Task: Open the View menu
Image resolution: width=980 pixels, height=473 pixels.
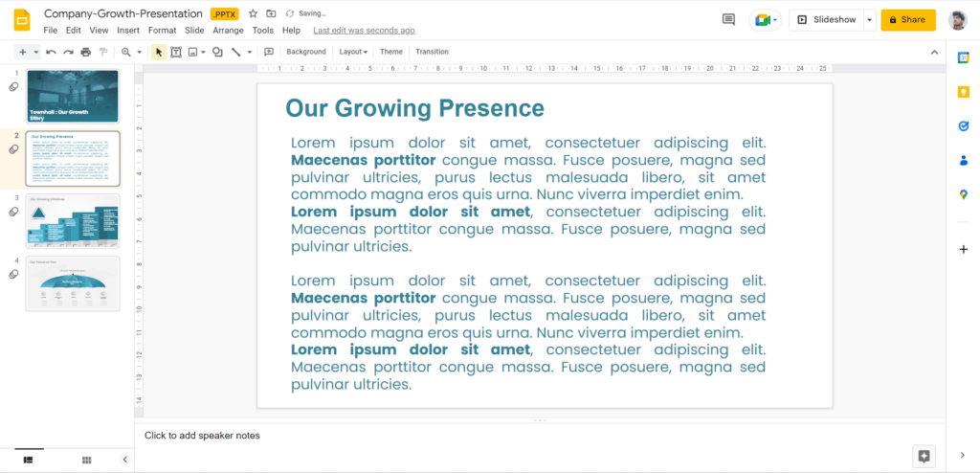Action: click(99, 30)
